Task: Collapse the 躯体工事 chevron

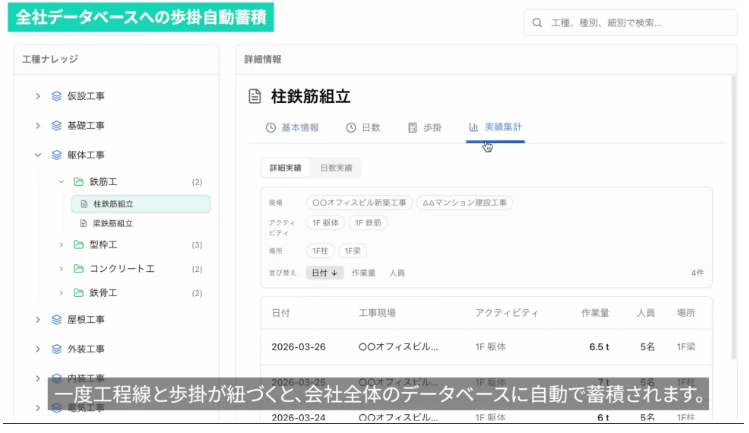Action: point(38,155)
